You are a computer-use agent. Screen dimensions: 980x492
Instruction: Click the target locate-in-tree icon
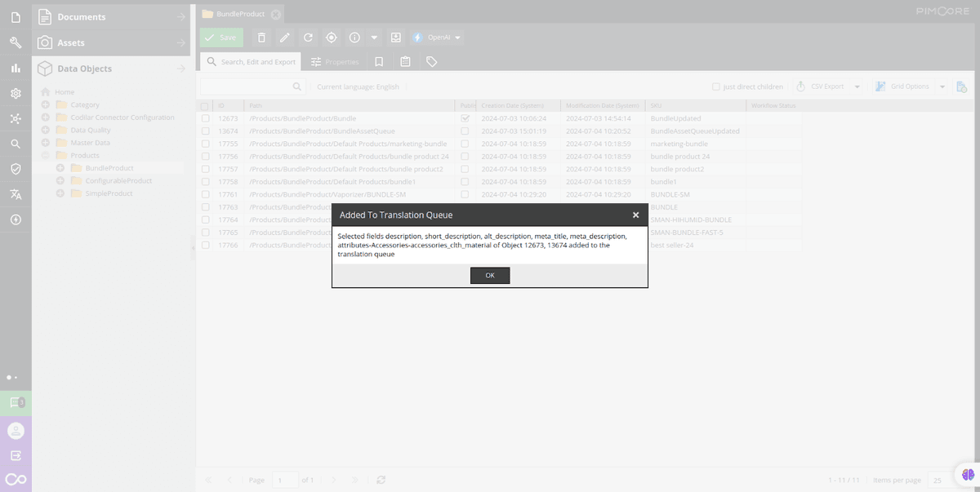point(332,38)
